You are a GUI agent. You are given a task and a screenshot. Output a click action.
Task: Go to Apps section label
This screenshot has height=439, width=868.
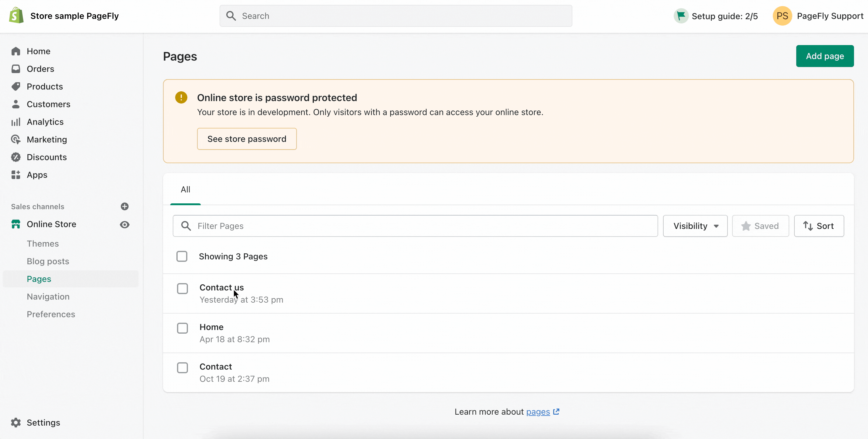pos(37,175)
